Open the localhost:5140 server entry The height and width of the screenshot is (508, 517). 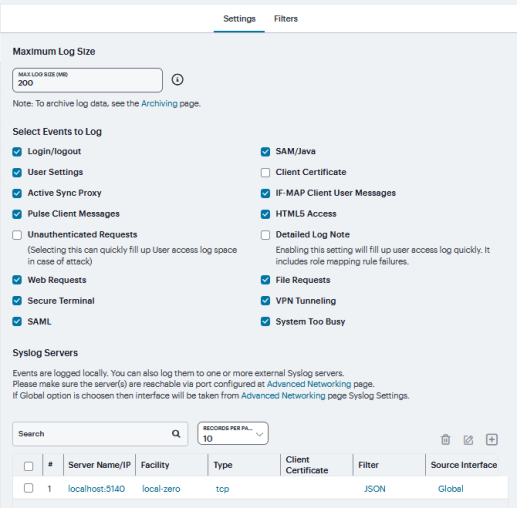97,489
